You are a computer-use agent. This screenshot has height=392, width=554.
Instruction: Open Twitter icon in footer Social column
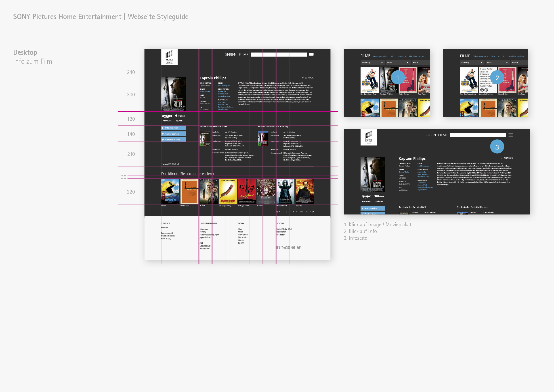click(x=299, y=247)
